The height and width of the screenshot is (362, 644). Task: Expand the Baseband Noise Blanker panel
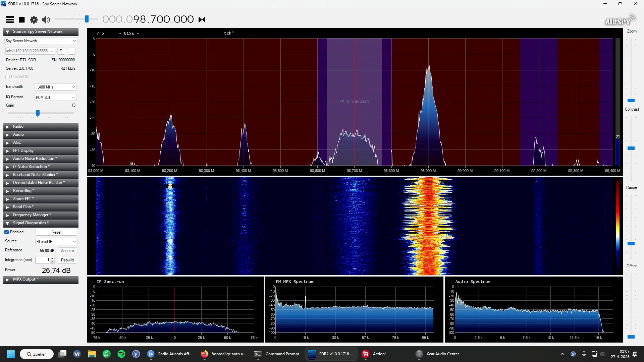(41, 175)
